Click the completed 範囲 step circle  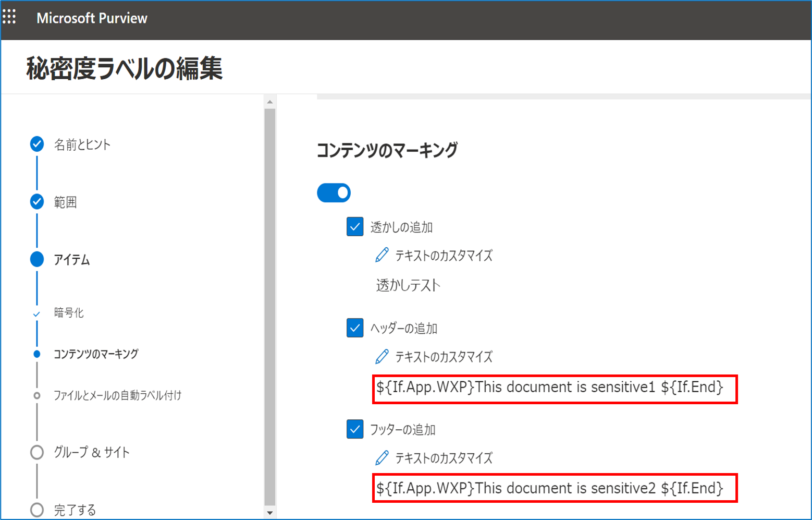click(37, 201)
